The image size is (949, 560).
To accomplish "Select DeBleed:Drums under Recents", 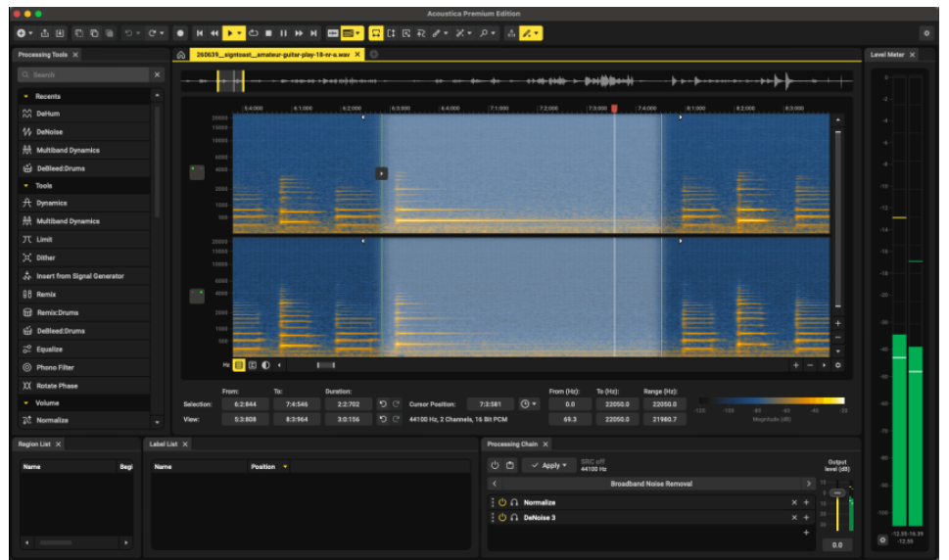I will pos(84,168).
